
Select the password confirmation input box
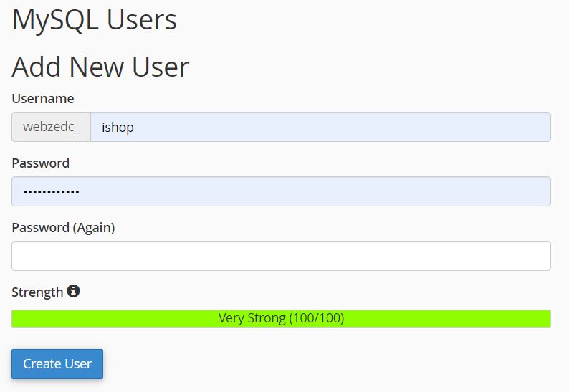(281, 256)
